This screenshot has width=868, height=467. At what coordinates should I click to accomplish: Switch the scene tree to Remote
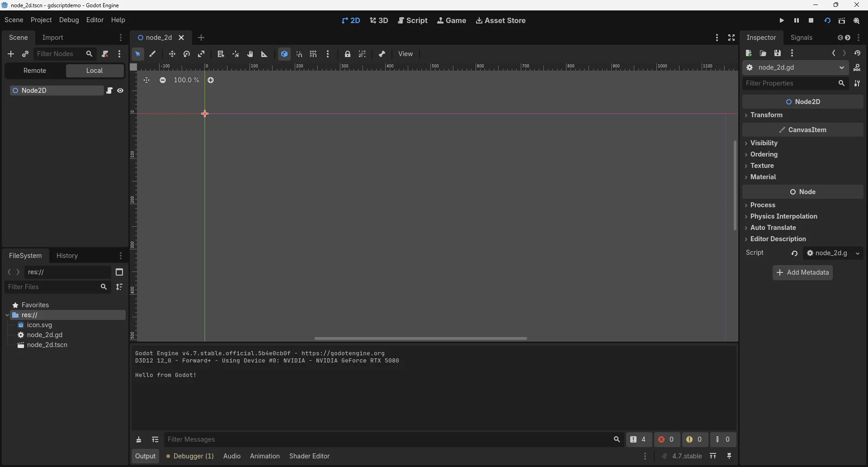(x=35, y=71)
